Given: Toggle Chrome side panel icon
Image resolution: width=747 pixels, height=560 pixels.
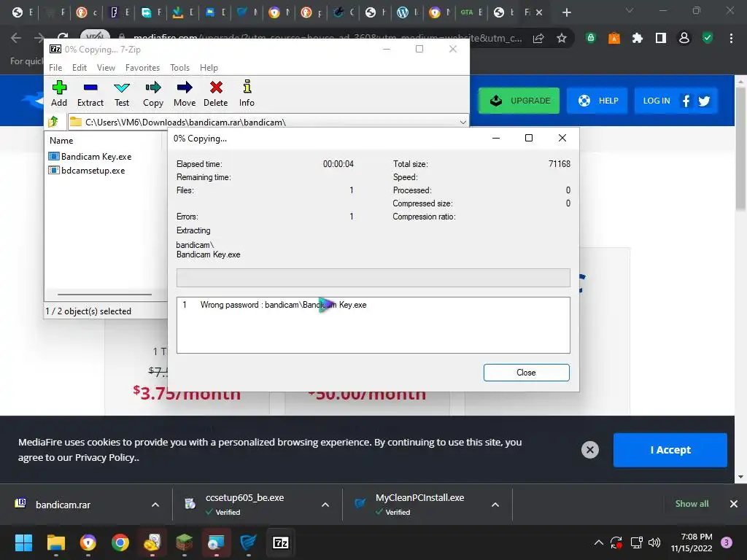Looking at the screenshot, I should pyautogui.click(x=661, y=38).
